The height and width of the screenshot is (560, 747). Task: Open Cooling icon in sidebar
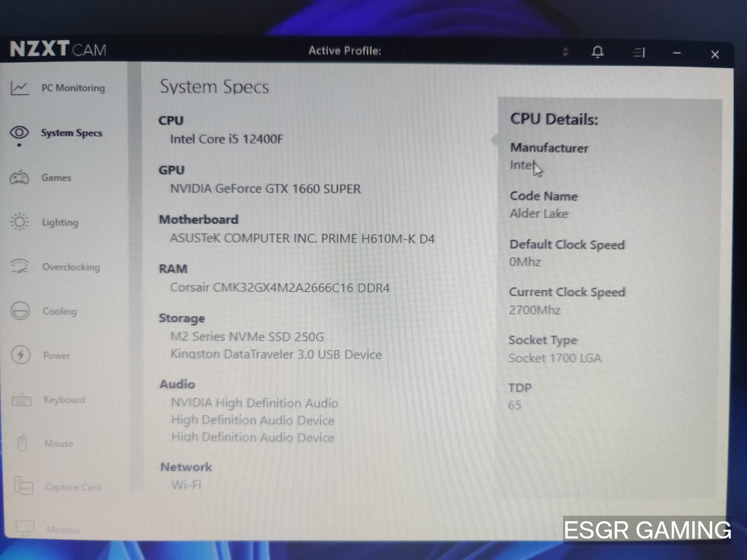click(20, 311)
